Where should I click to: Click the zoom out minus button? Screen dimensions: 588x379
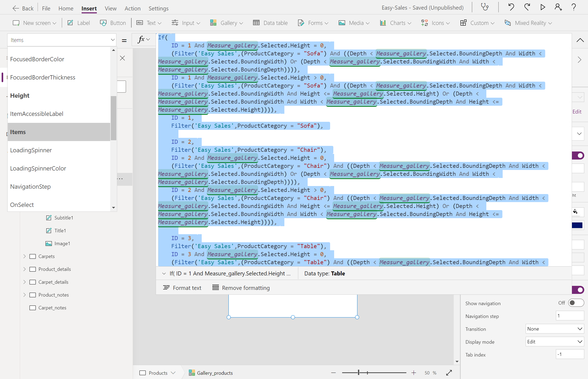333,373
